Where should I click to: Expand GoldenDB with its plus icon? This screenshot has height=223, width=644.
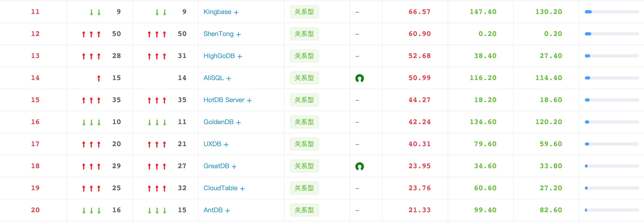coord(238,123)
